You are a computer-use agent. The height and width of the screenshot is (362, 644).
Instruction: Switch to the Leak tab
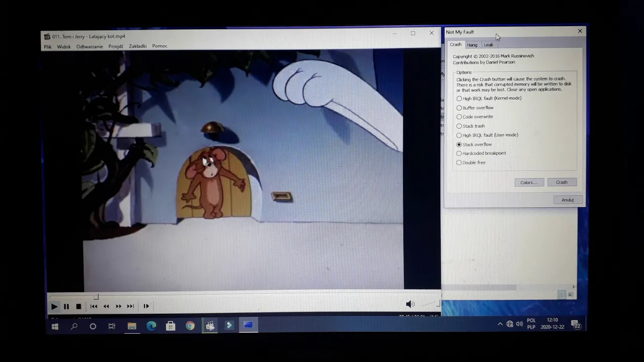489,45
